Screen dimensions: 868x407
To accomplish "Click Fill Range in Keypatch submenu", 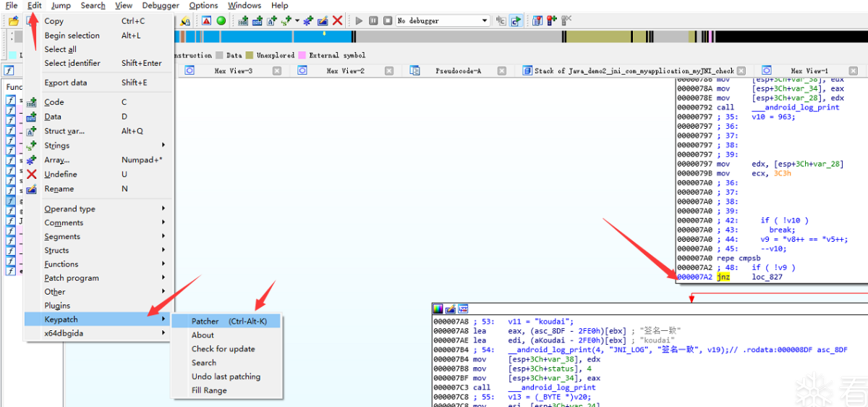I will (x=226, y=390).
